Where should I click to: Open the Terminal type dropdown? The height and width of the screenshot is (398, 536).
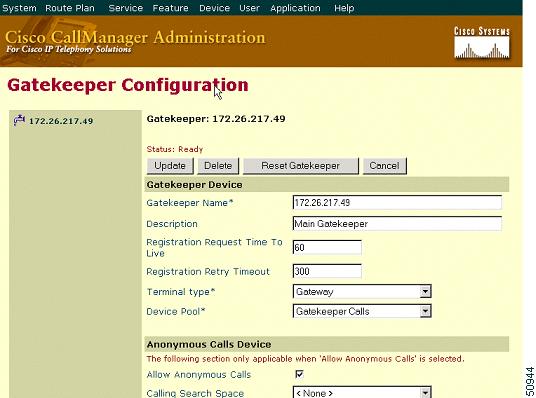coord(362,292)
